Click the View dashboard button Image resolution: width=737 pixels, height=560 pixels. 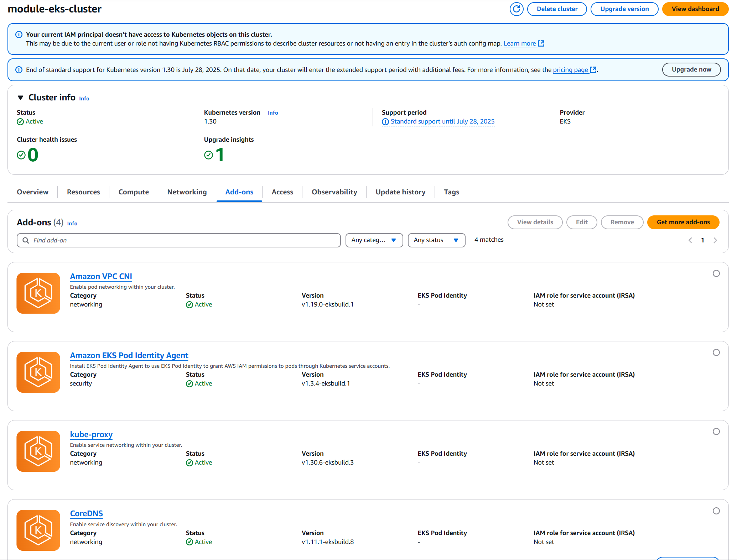pyautogui.click(x=695, y=9)
